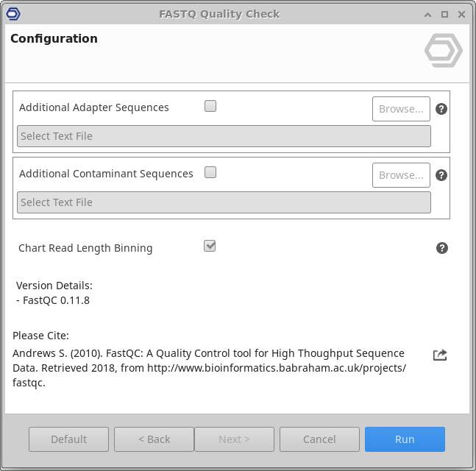Open the title bar window menu arrow

tap(427, 14)
